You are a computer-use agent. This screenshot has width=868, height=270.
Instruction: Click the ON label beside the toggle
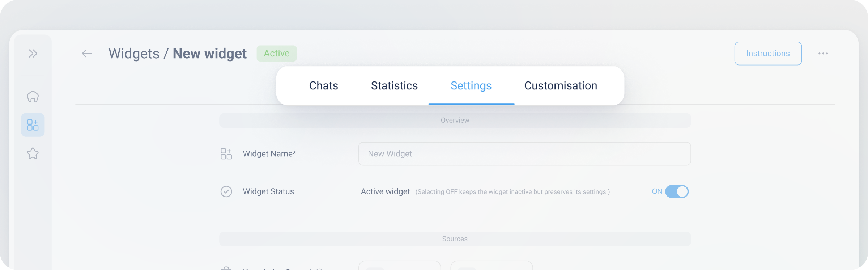pos(657,191)
